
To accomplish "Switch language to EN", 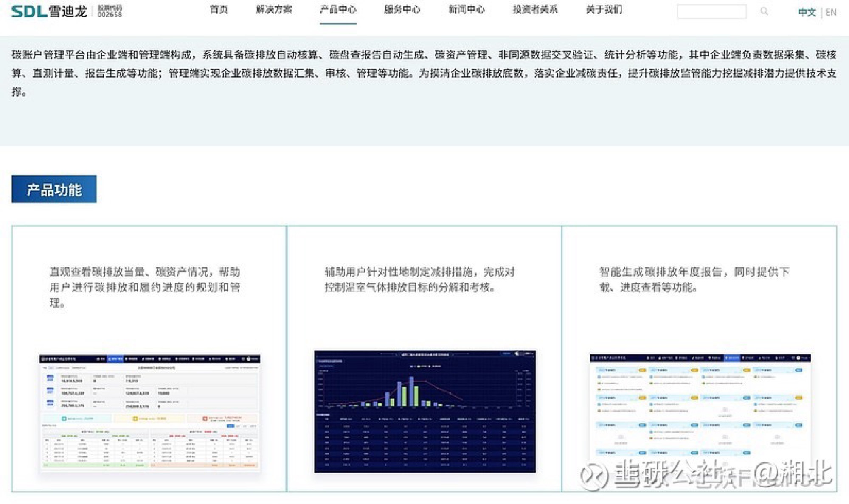I will [x=831, y=12].
